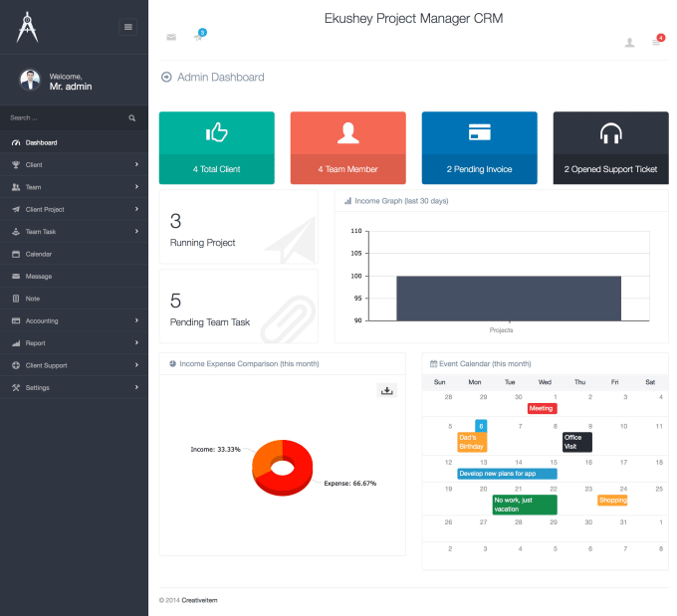This screenshot has height=616, width=677.
Task: Click the Settings tools icon
Action: coord(16,388)
